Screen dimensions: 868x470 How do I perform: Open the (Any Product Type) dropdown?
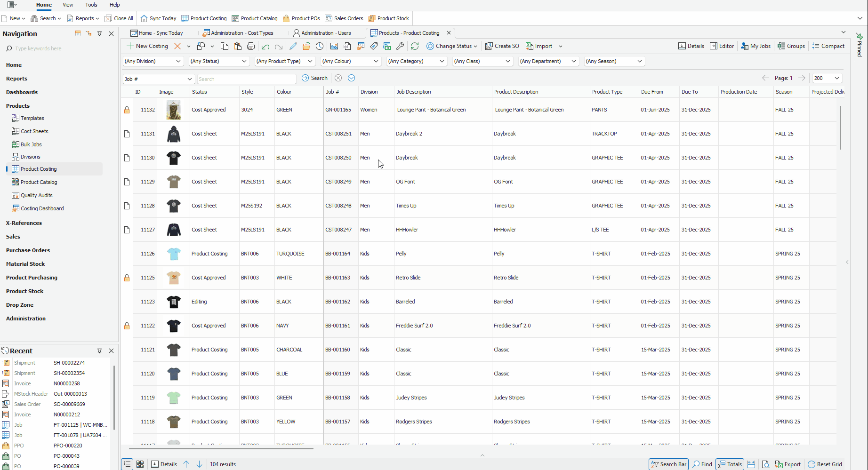point(285,61)
